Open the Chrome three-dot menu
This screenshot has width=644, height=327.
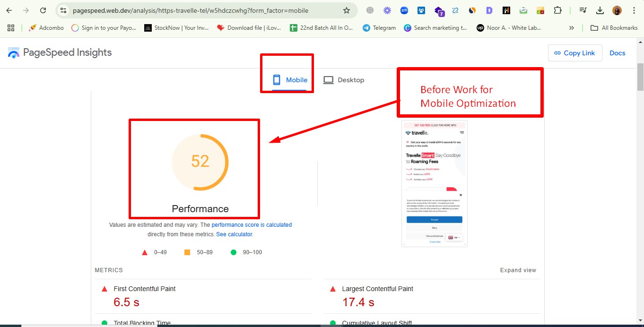point(634,10)
